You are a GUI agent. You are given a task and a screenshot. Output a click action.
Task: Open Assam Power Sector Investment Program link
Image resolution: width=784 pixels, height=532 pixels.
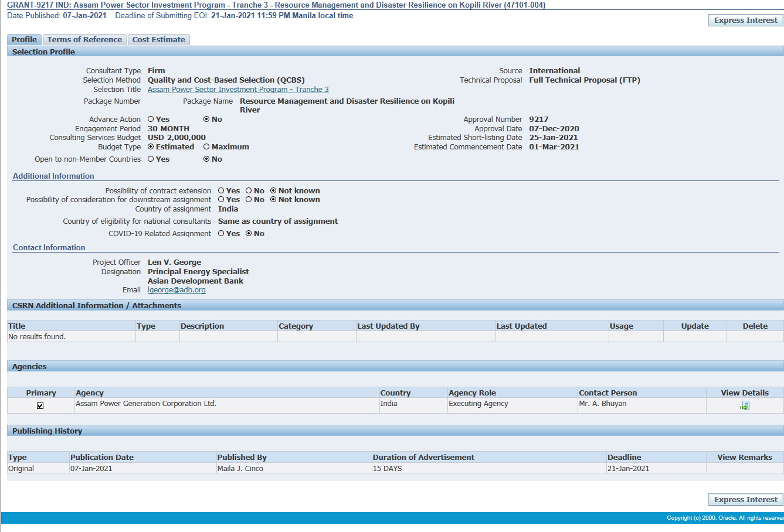click(x=238, y=90)
